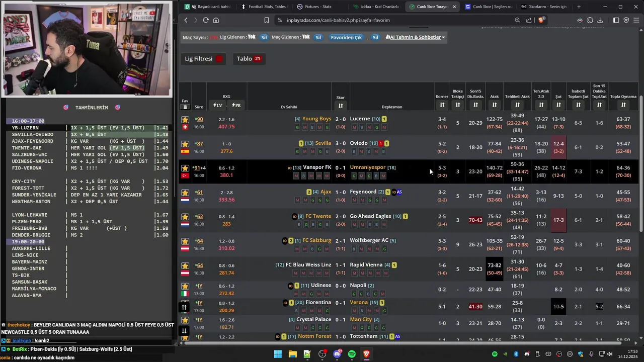
Task: Click the LV rXG sort button
Action: pyautogui.click(x=218, y=105)
